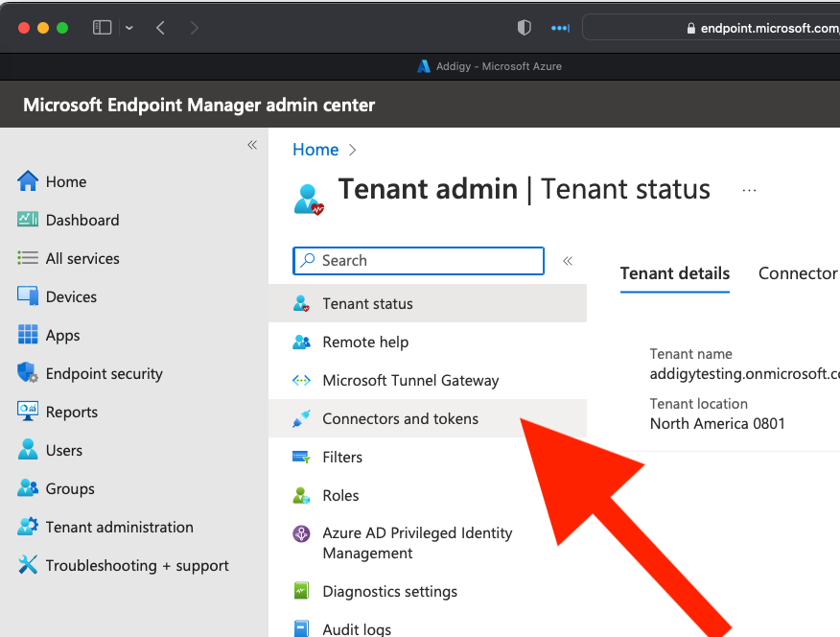Click the Search field in Tenant admin
Viewport: 840px width, 637px height.
[x=418, y=260]
